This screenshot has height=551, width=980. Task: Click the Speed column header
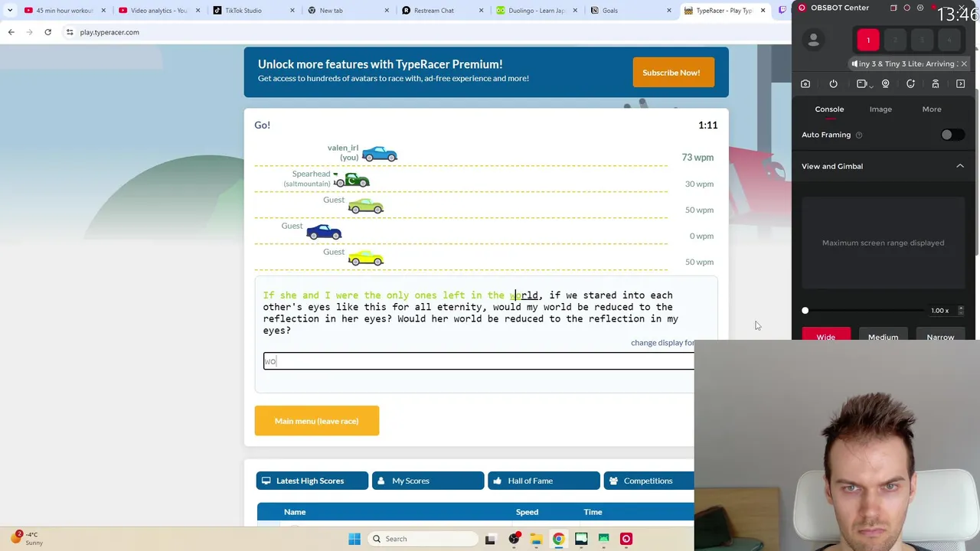pyautogui.click(x=527, y=512)
